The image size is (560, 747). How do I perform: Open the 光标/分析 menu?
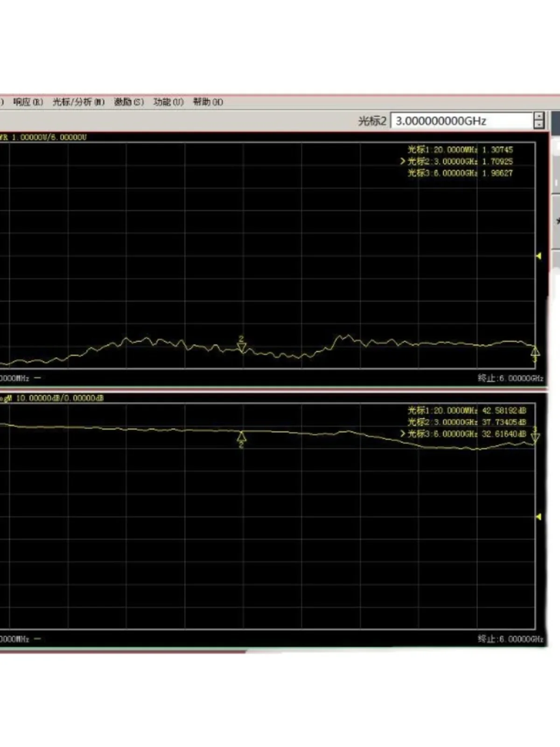coord(78,102)
